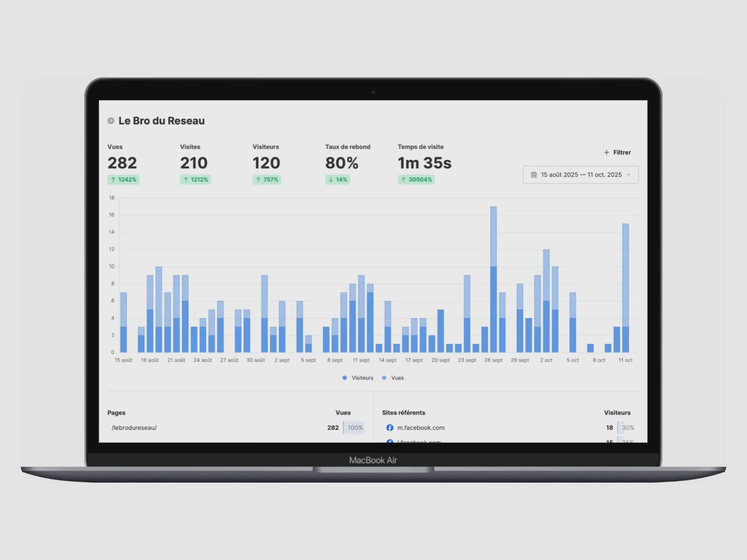Click the Pages panel heading
Viewport: 747px width, 560px height.
coord(116,413)
